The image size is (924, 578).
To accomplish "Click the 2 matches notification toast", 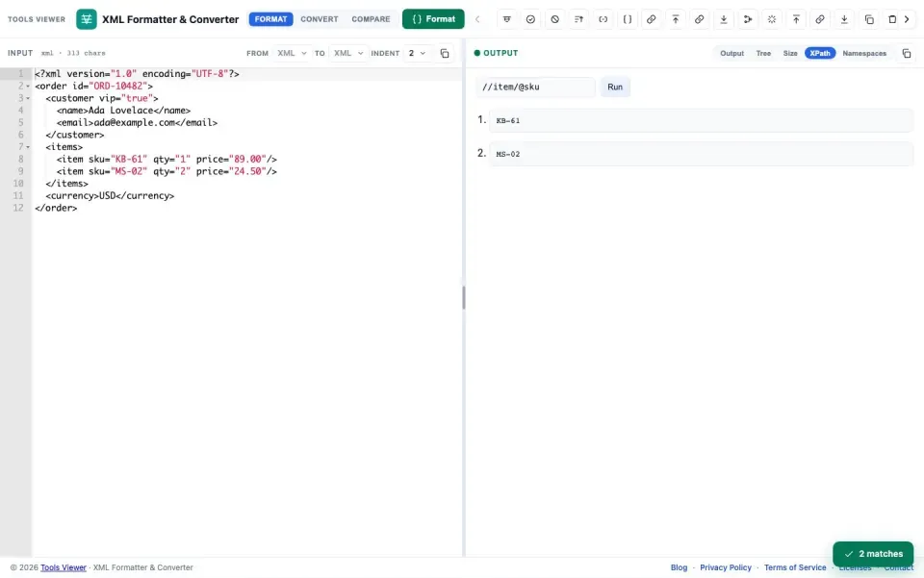I will [x=873, y=554].
